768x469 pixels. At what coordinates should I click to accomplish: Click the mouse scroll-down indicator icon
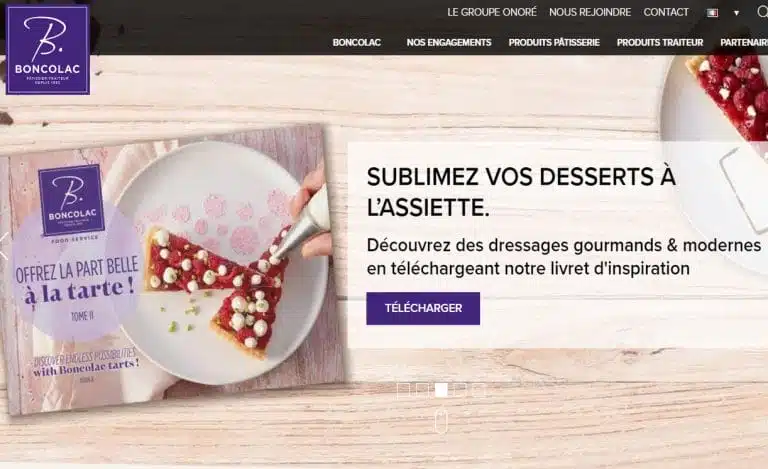[441, 422]
